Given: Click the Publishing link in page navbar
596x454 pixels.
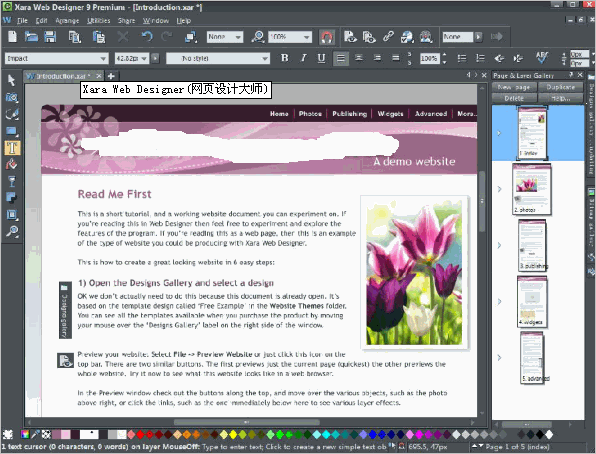Looking at the screenshot, I should click(349, 114).
